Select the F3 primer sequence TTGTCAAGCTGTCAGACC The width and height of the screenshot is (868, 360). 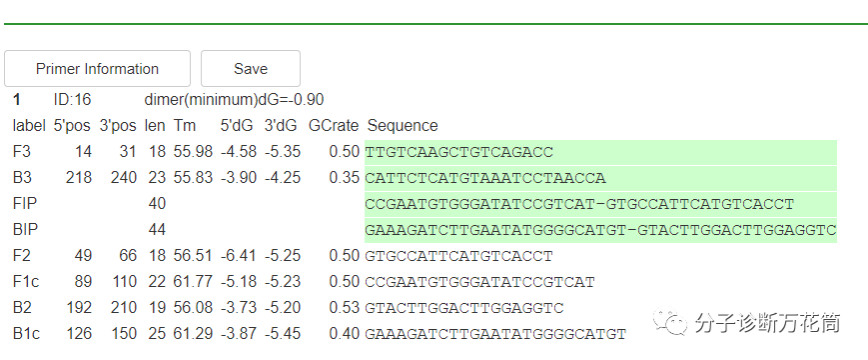click(458, 152)
